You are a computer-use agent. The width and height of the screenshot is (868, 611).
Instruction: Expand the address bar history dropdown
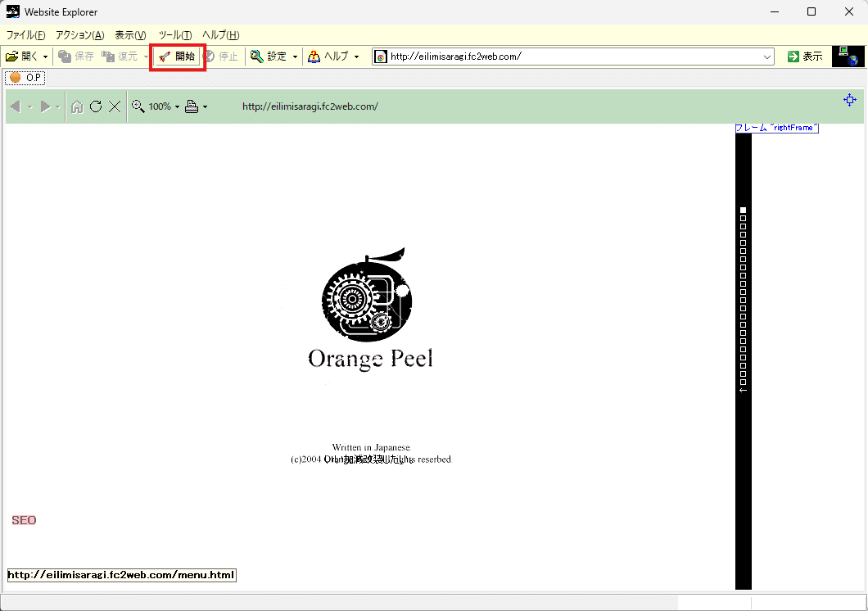pos(767,57)
